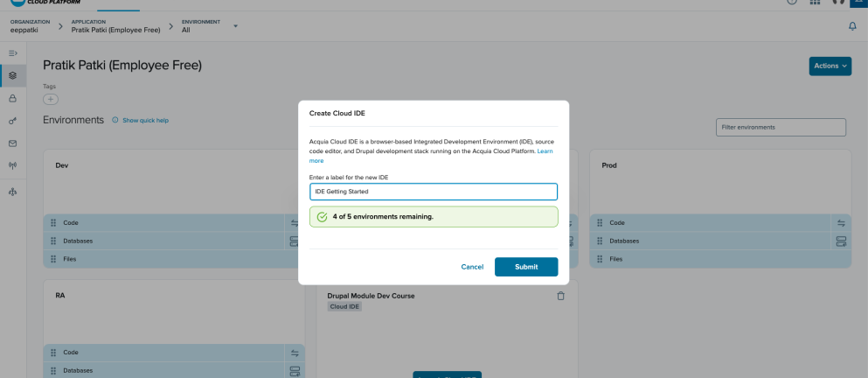Click drag handle of Dev Code row
The width and height of the screenshot is (868, 378).
tap(53, 223)
